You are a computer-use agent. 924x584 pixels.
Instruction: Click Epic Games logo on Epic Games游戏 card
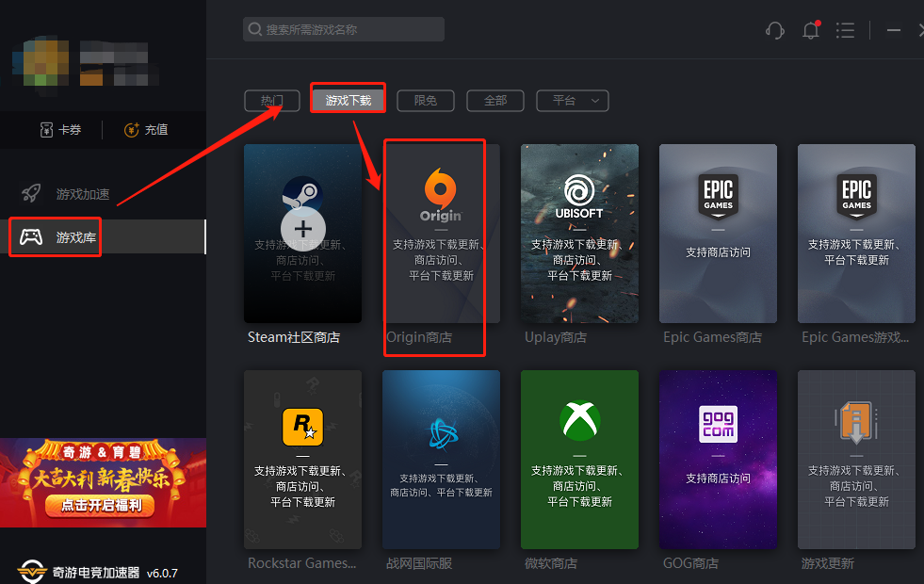(x=857, y=196)
